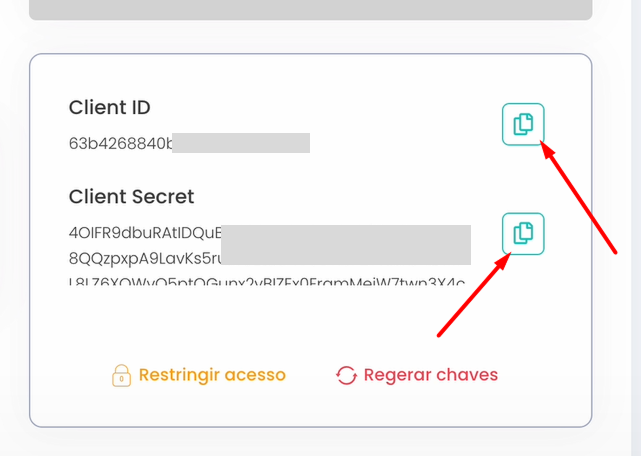Click the gray redaction box over Client Secret
Image resolution: width=641 pixels, height=456 pixels.
coord(345,245)
